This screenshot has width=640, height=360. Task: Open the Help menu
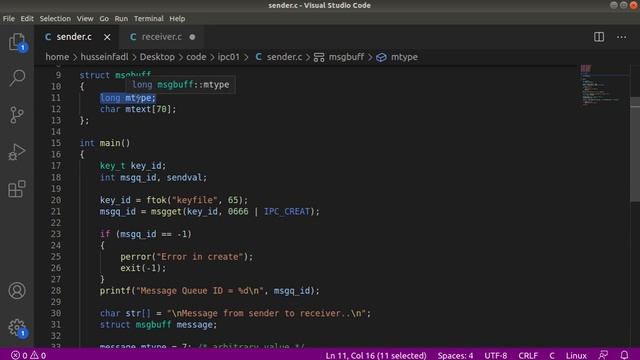tap(177, 19)
